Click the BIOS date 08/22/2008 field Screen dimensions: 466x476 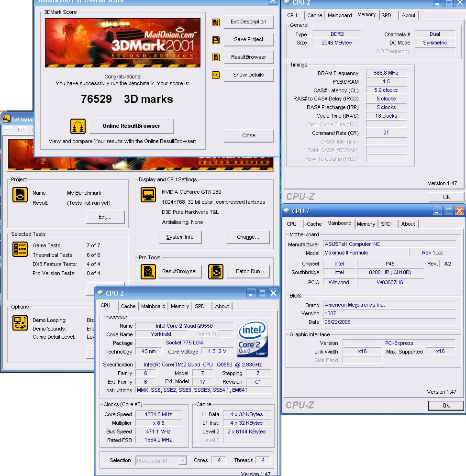[389, 322]
